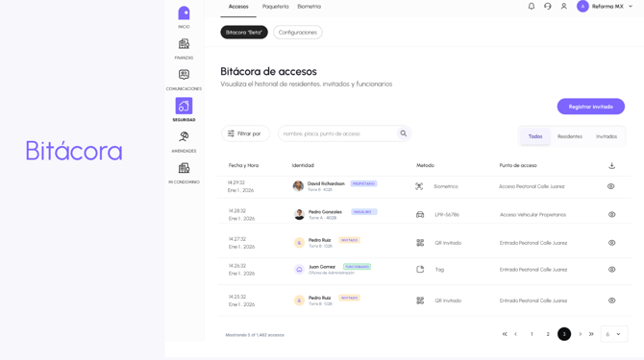Download the access log table
The height and width of the screenshot is (360, 644).
611,165
